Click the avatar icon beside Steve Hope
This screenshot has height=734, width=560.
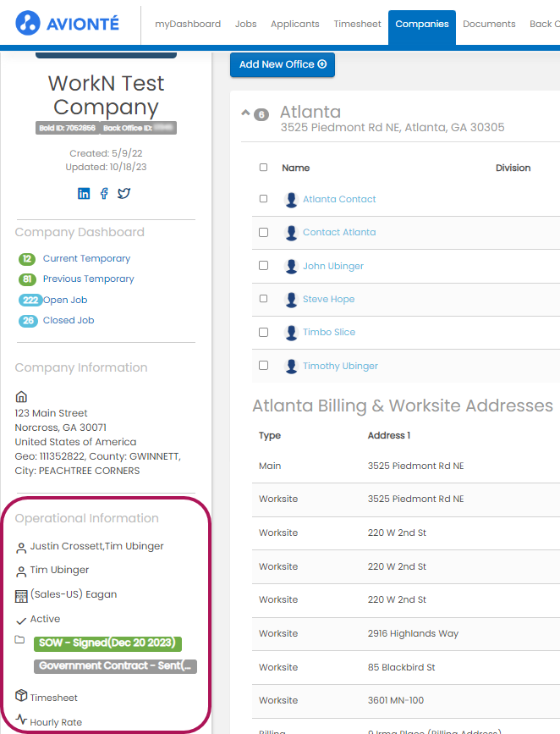[x=291, y=300]
